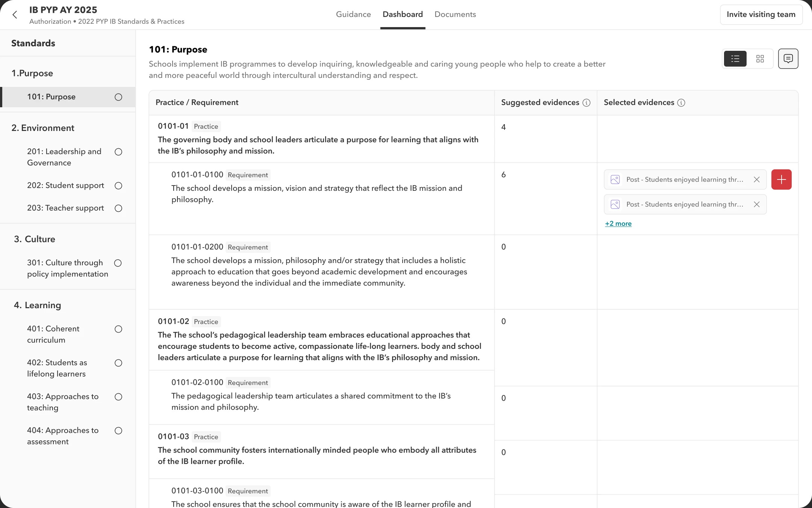This screenshot has height=508, width=812.
Task: Open the Guidance tab
Action: point(353,14)
